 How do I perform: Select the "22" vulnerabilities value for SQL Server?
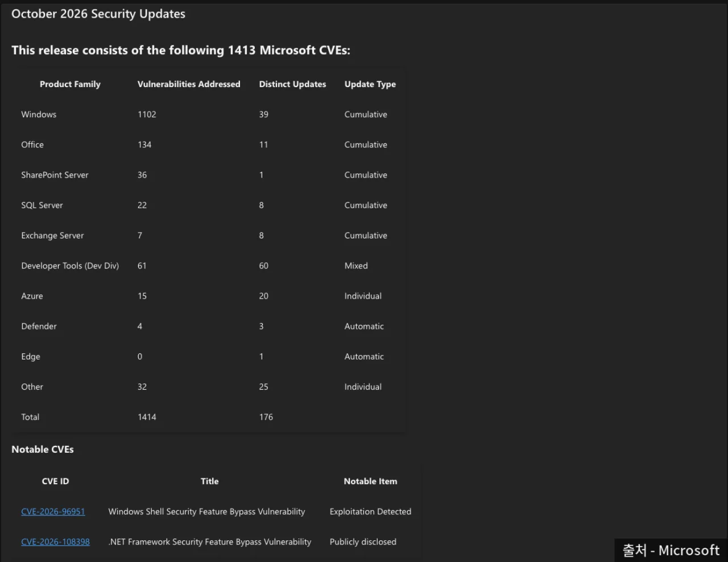[x=142, y=205]
